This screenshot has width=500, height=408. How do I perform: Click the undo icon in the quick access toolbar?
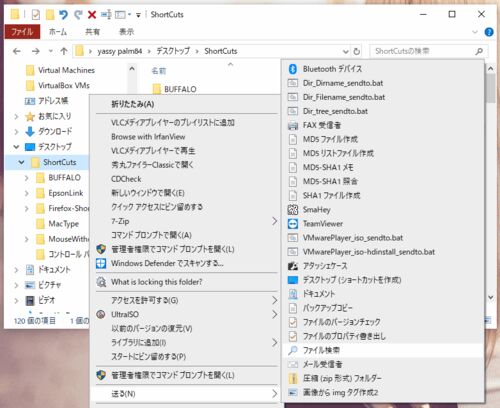(63, 14)
